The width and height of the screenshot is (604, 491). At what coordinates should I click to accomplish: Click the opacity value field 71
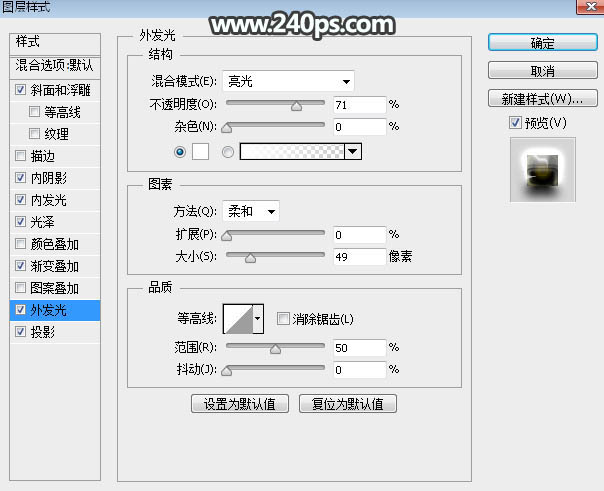[x=359, y=105]
